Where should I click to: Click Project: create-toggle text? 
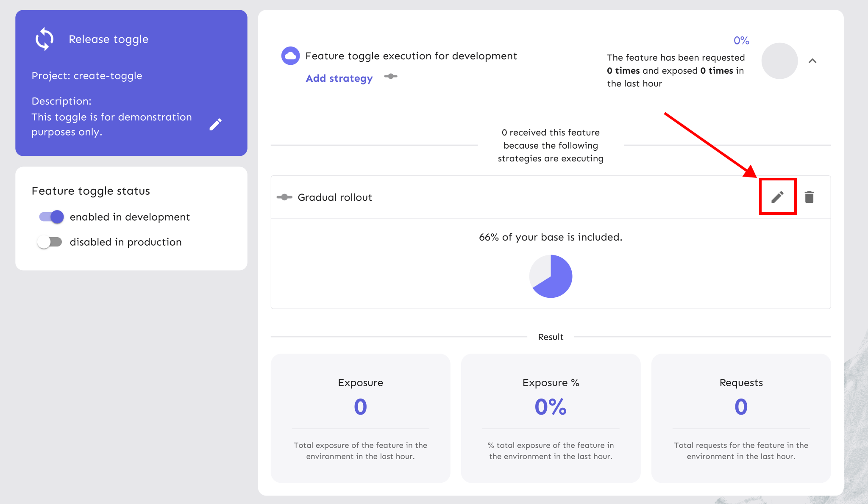87,76
